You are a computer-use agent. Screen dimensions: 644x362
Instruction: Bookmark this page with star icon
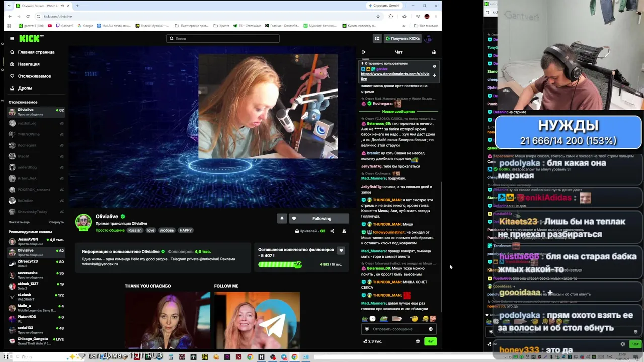point(378,16)
